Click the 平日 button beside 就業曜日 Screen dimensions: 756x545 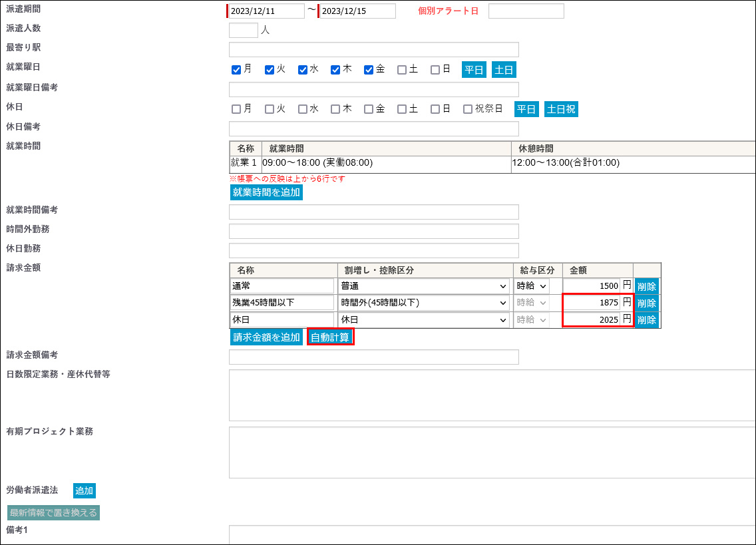point(474,70)
